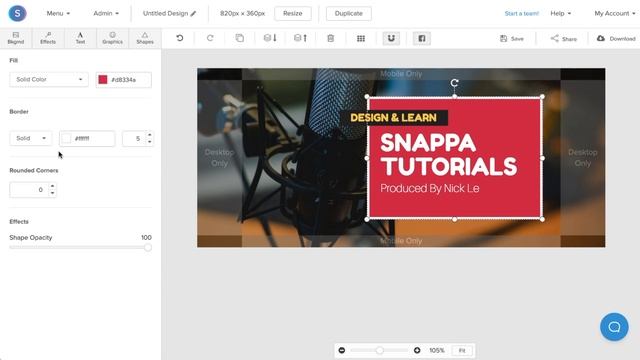Screen dimensions: 640x360
Task: Click the Undo icon
Action: 180,38
